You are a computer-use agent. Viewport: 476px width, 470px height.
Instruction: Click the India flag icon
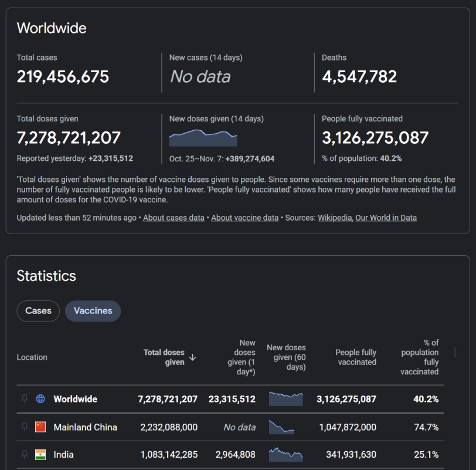[x=40, y=455]
